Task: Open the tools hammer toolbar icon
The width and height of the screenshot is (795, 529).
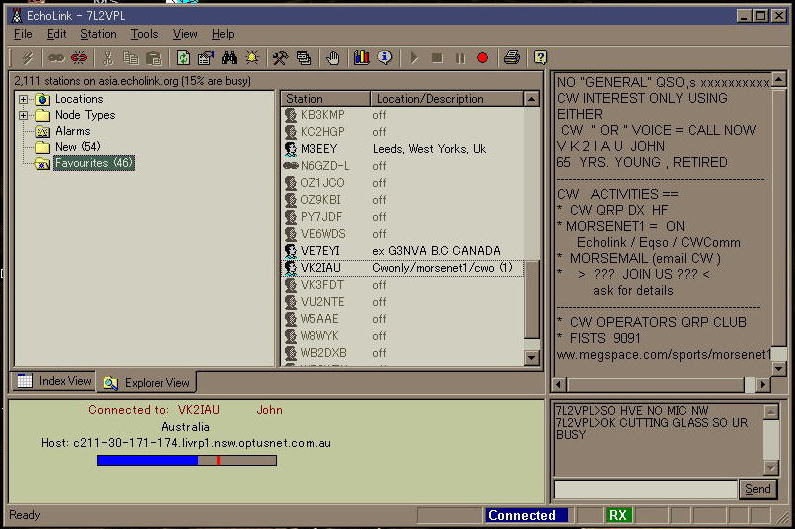Action: pyautogui.click(x=280, y=58)
